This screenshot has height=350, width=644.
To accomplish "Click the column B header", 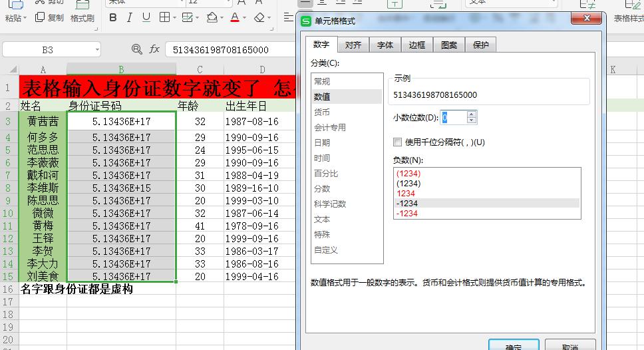I will coord(121,69).
